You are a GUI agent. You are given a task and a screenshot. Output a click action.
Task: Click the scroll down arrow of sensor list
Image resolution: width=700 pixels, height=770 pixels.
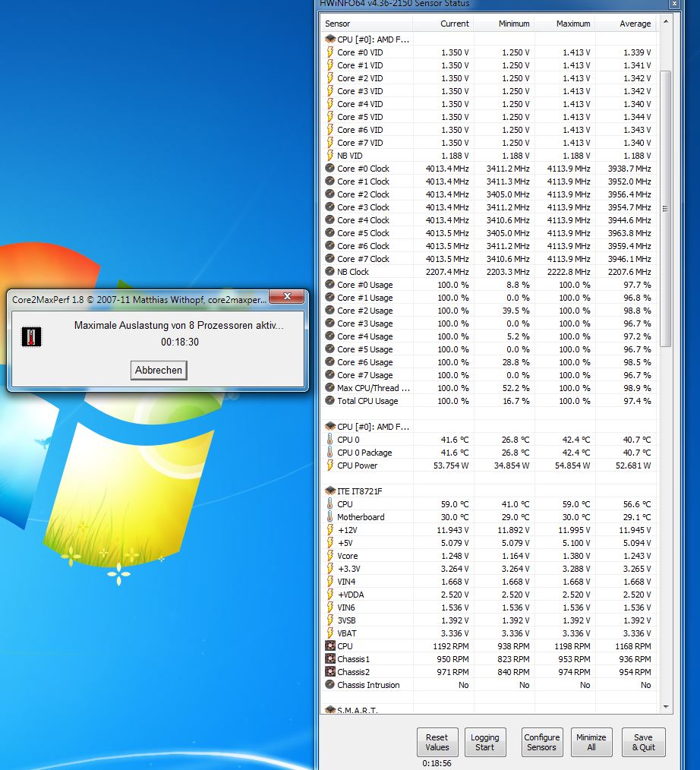pyautogui.click(x=666, y=707)
